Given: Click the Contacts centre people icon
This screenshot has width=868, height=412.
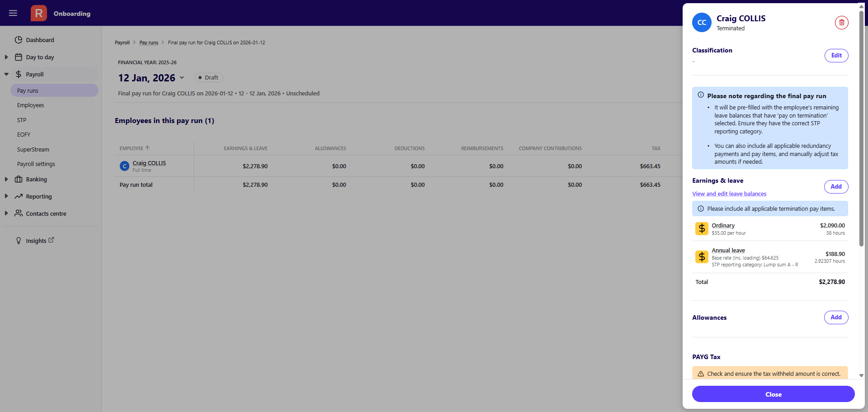Looking at the screenshot, I should coord(19,213).
